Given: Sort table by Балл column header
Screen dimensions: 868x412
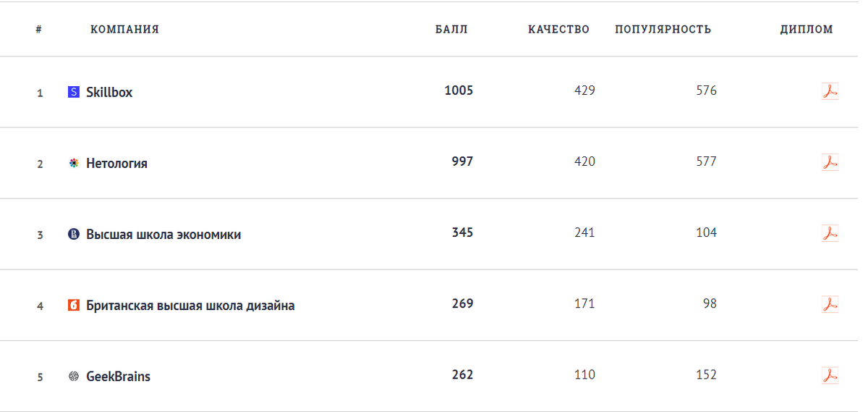Looking at the screenshot, I should (x=451, y=30).
